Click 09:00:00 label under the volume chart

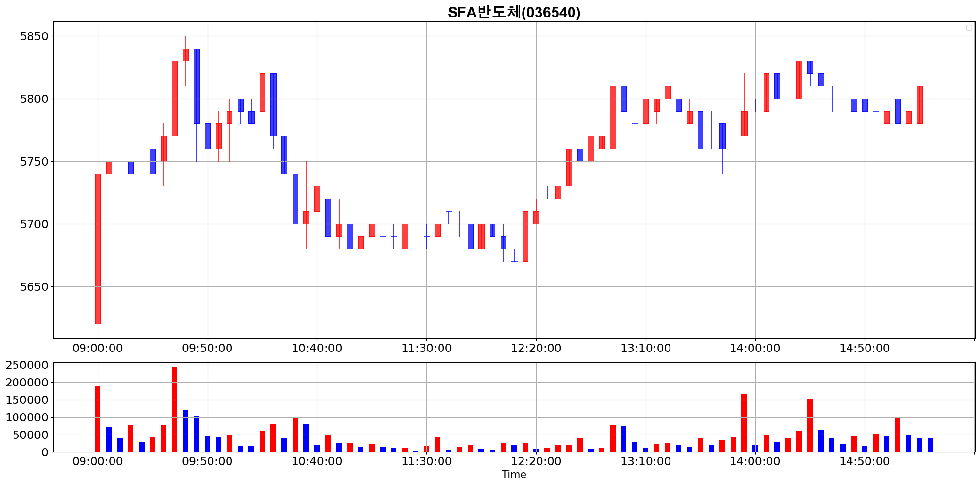pos(98,461)
